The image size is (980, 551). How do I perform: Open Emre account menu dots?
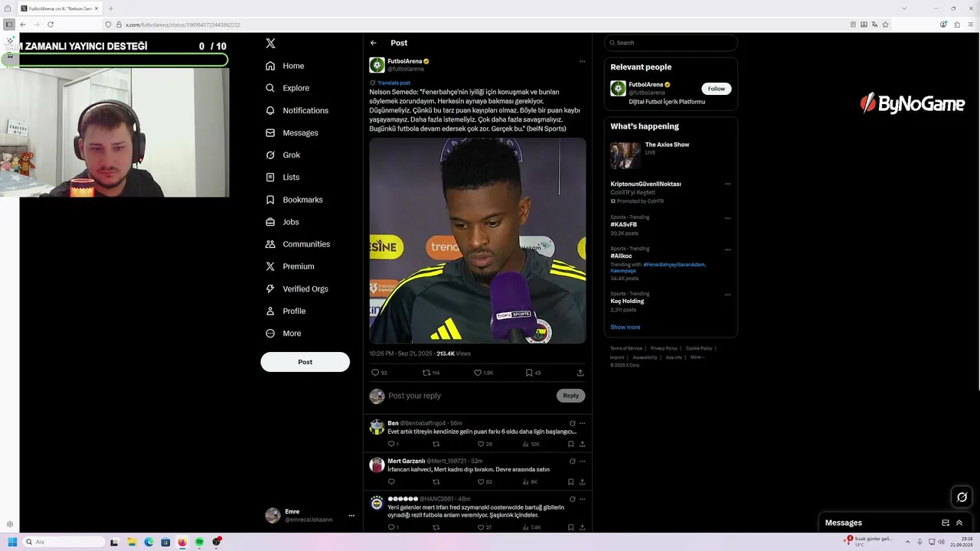[x=351, y=516]
